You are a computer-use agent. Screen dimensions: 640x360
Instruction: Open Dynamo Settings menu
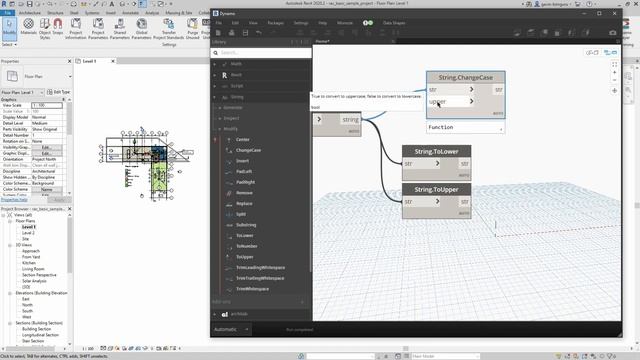point(301,23)
